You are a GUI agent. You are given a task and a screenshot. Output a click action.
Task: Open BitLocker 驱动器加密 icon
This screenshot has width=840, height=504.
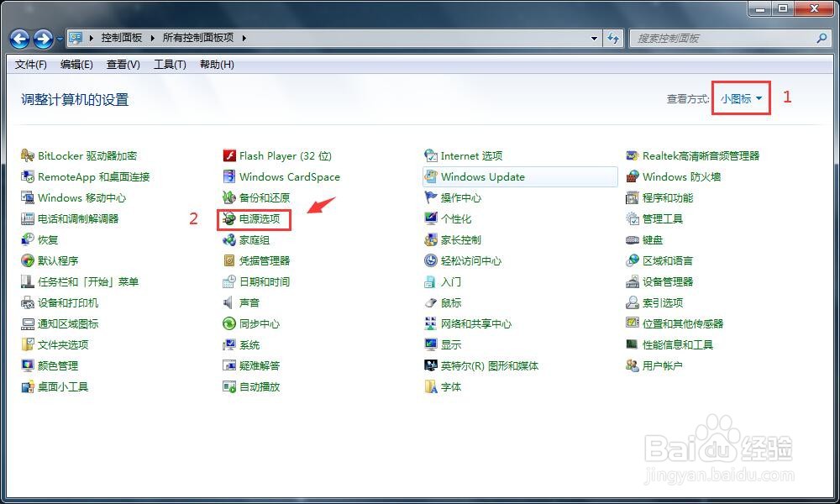[28, 156]
